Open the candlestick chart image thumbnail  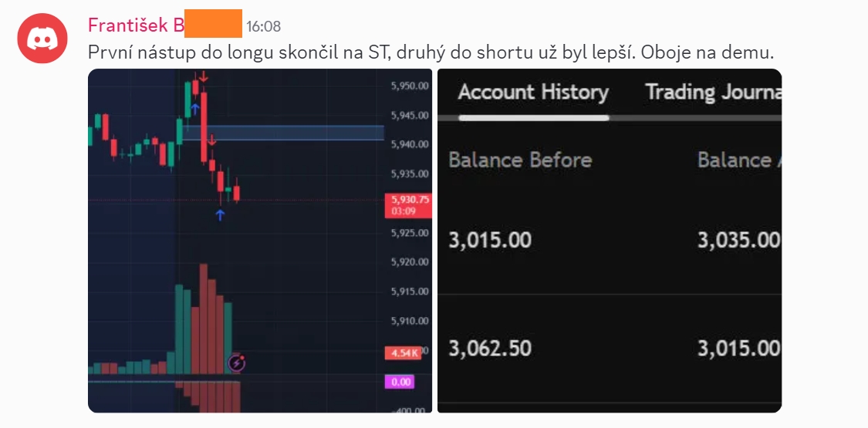259,241
